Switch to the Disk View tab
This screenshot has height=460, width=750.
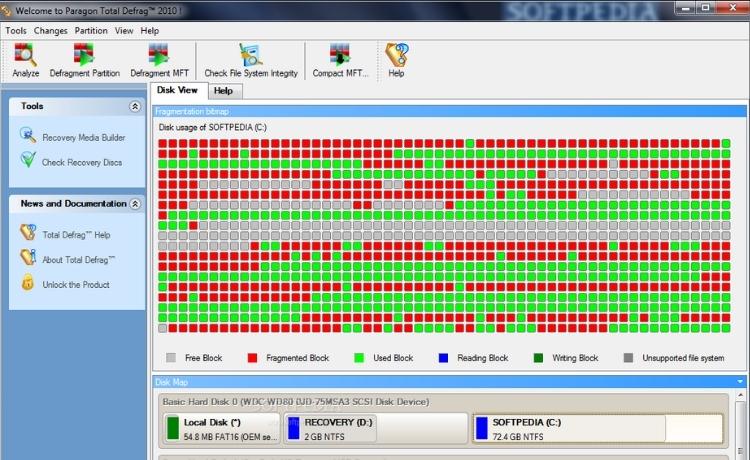click(x=178, y=90)
